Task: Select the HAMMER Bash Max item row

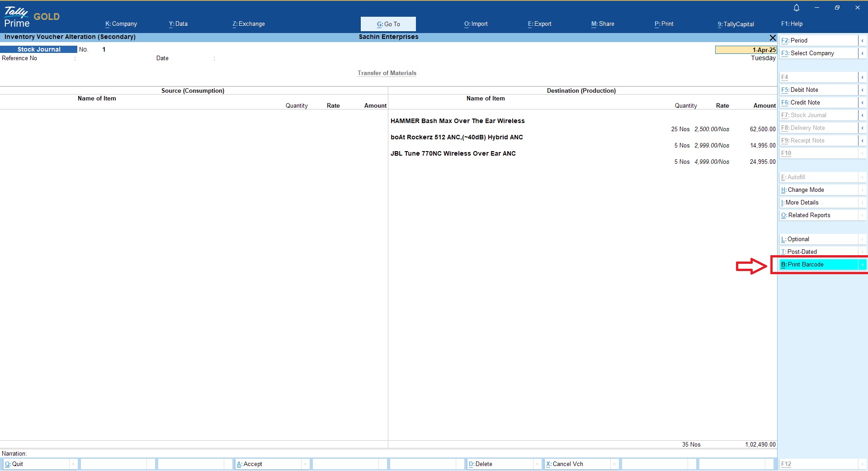Action: tap(458, 121)
